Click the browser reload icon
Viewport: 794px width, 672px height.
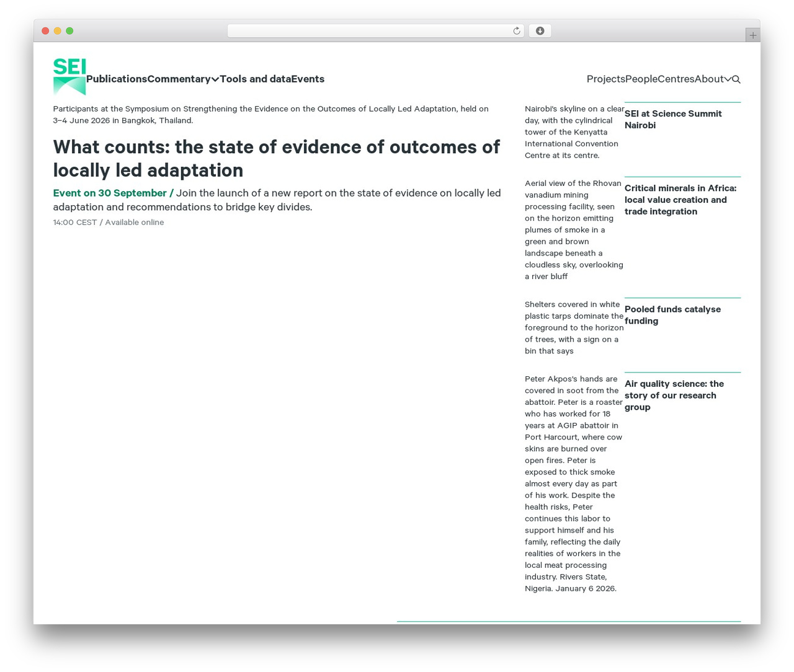coord(517,31)
